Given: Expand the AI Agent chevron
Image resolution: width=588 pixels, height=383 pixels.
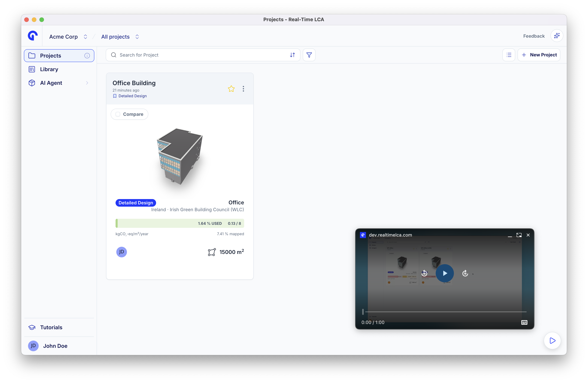Looking at the screenshot, I should [x=87, y=83].
